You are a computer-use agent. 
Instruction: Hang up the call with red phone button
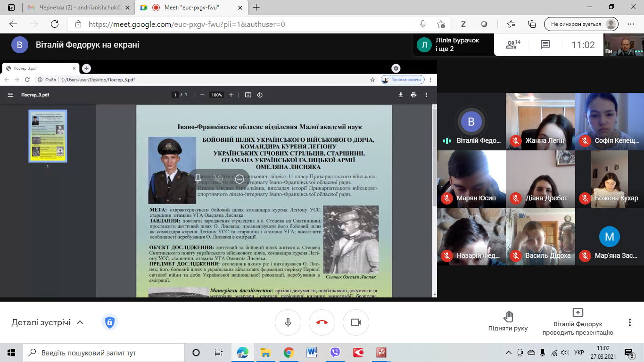[322, 322]
